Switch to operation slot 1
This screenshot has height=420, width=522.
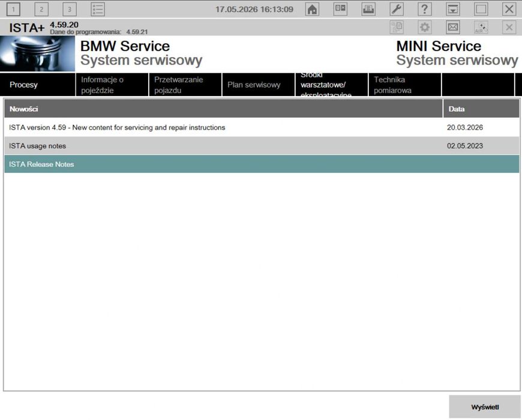click(13, 10)
